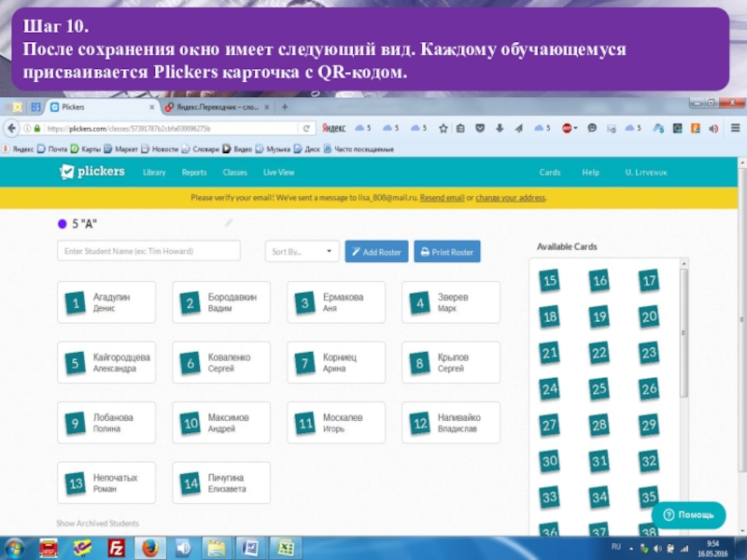The image size is (747, 560).
Task: Expand the Sort By dropdown
Action: [302, 251]
